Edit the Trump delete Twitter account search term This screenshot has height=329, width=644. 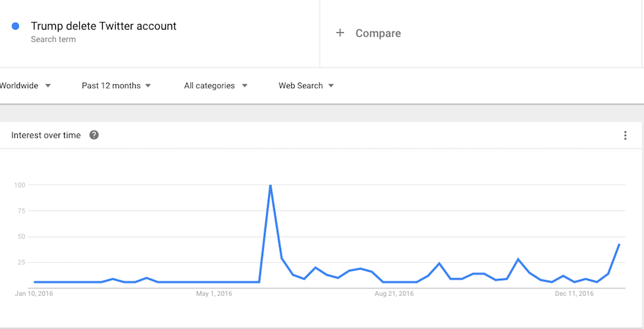(x=103, y=26)
